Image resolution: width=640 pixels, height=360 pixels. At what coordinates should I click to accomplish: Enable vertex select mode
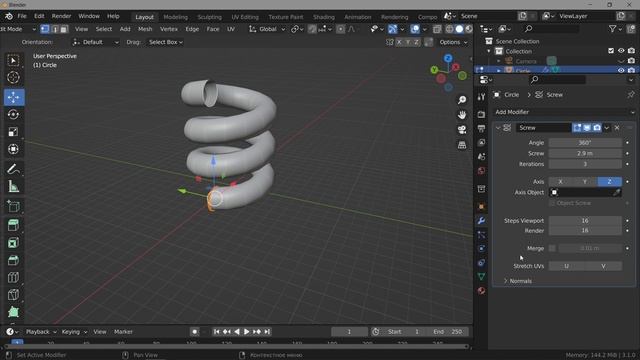point(45,29)
